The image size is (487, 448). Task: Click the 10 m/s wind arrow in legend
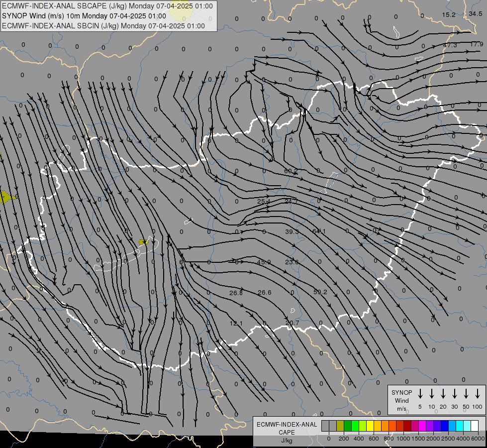pos(432,394)
